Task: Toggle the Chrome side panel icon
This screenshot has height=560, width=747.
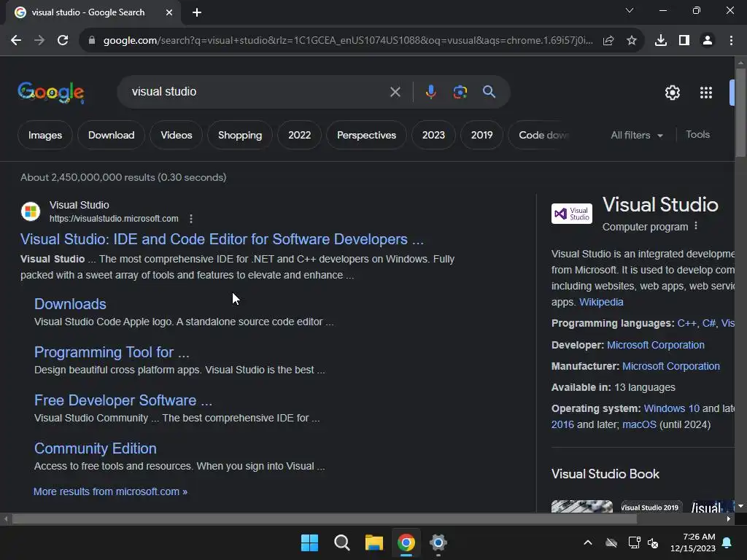Action: 684,41
